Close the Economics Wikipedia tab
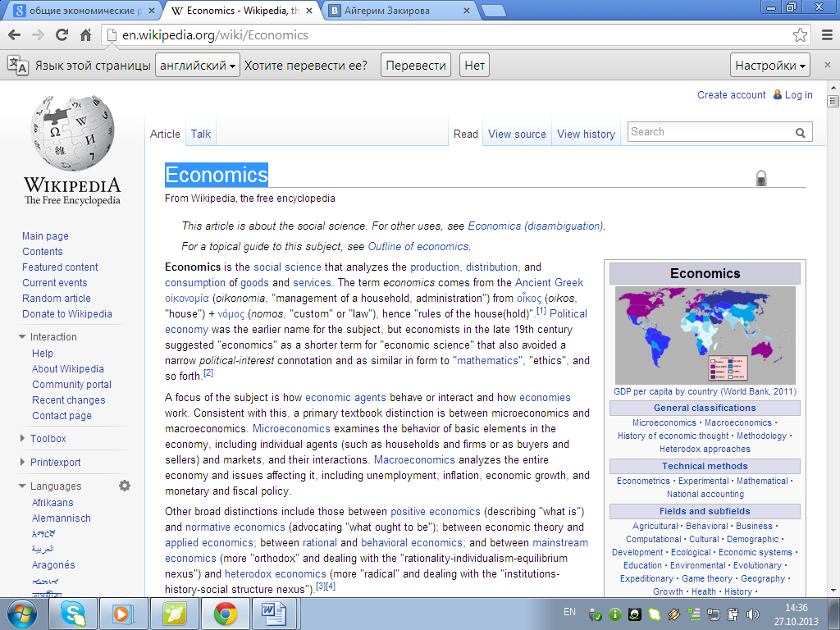840x630 pixels. click(309, 11)
